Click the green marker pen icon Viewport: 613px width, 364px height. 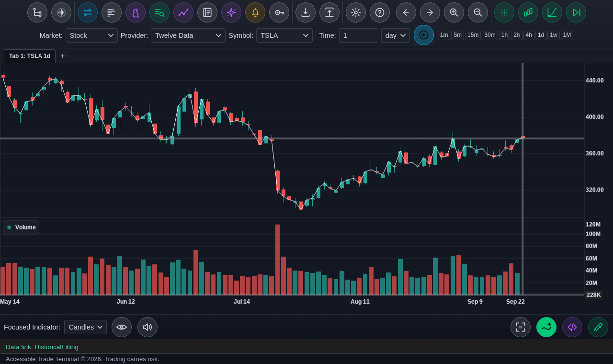(598, 327)
